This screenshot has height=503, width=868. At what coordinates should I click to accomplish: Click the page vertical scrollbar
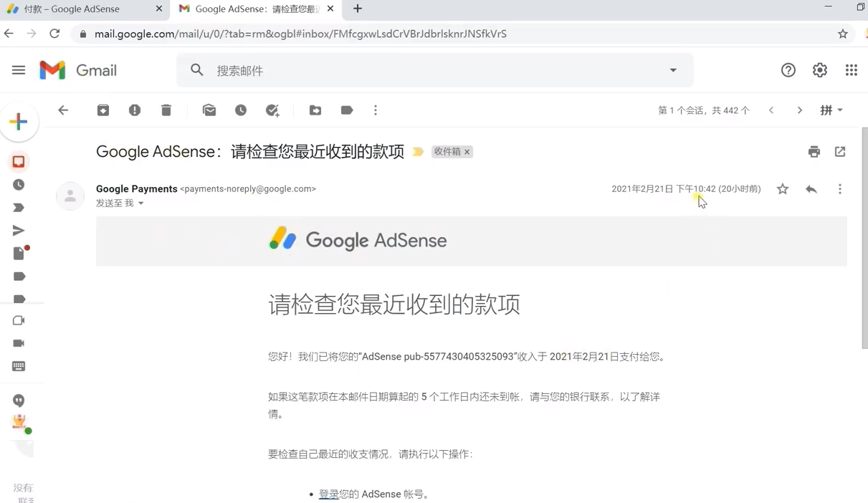(x=864, y=238)
